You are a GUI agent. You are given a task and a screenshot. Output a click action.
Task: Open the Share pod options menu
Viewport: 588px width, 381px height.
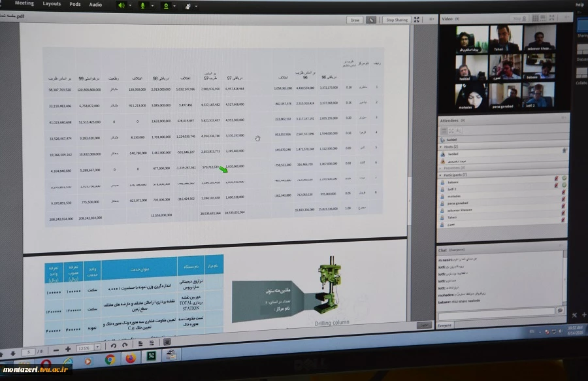pyautogui.click(x=431, y=19)
